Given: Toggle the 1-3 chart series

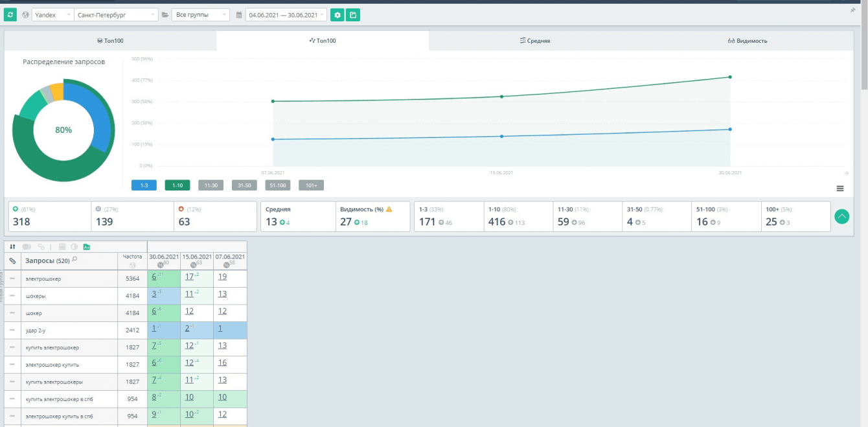Looking at the screenshot, I should point(144,185).
